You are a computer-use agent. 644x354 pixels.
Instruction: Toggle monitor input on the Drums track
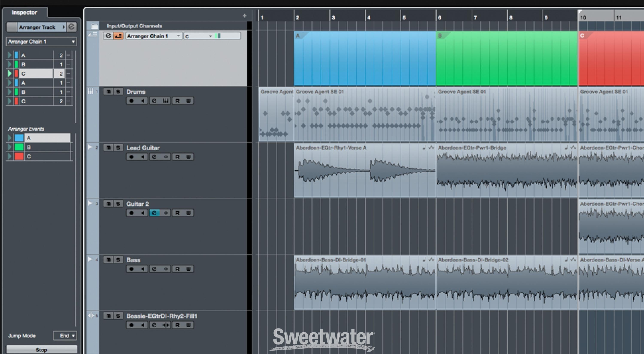(x=143, y=101)
